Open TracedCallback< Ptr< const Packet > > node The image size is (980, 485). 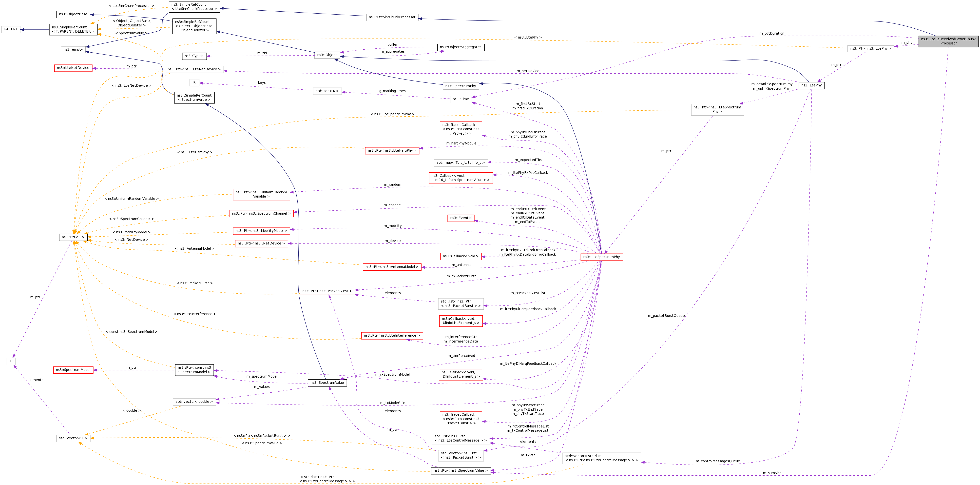point(461,129)
